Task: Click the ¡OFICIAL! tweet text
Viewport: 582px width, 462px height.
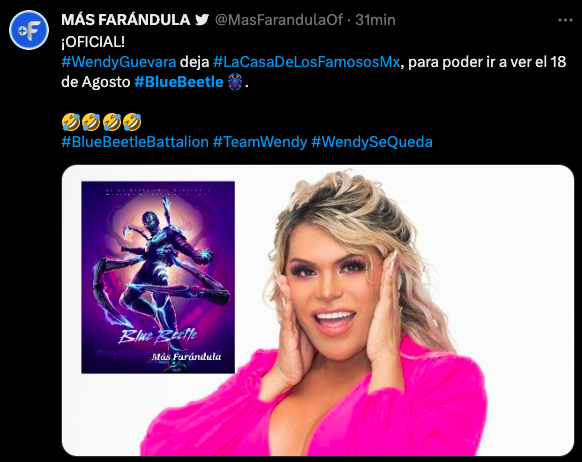Action: [x=93, y=42]
